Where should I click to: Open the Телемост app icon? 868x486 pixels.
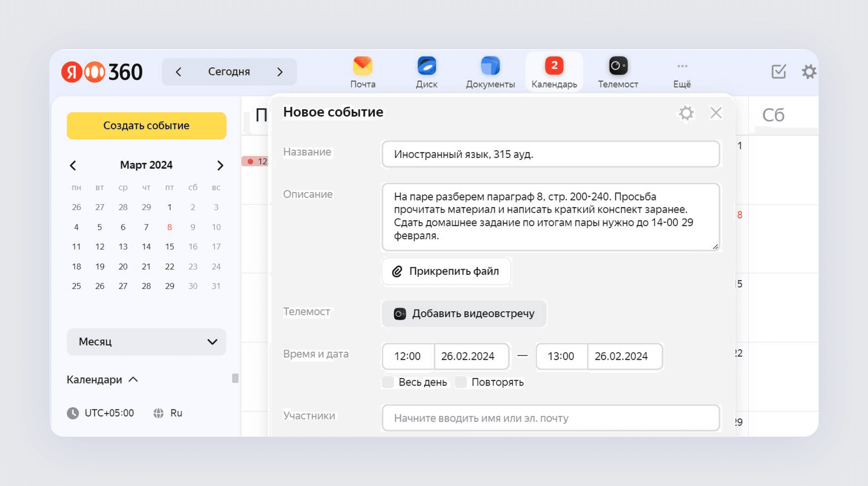[618, 72]
